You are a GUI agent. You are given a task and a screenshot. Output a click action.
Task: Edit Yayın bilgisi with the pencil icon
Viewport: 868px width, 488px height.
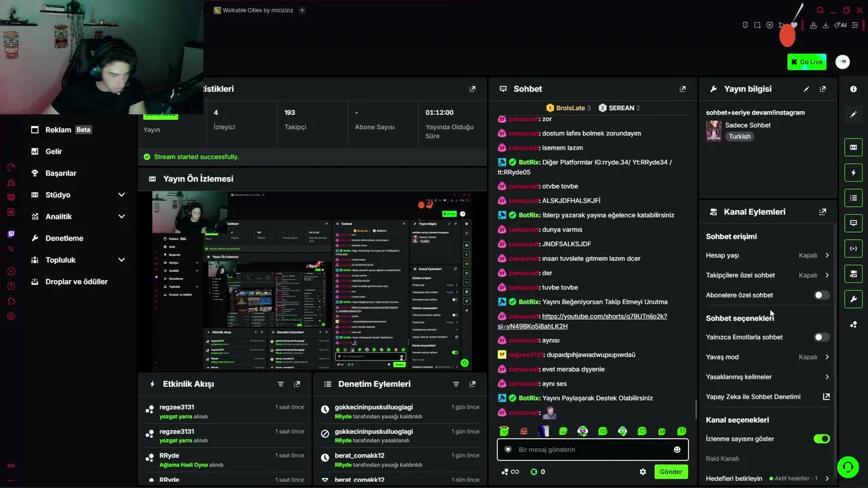point(806,89)
